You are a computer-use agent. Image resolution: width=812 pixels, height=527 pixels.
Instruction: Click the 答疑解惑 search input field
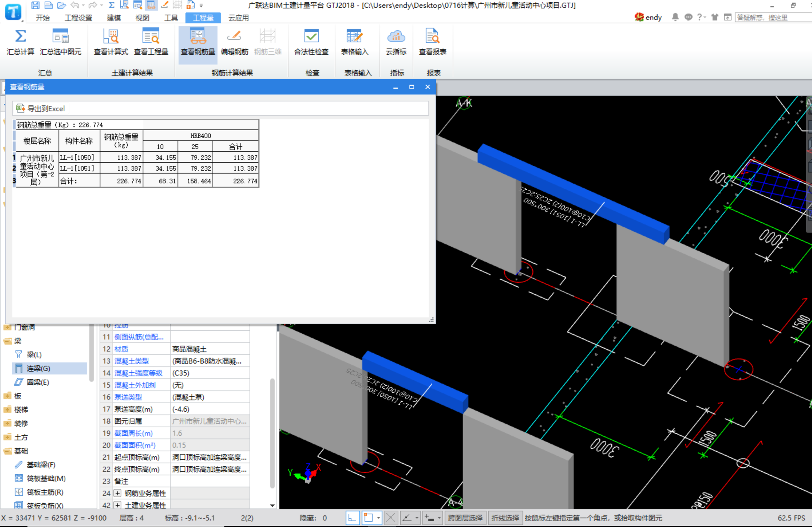click(x=773, y=17)
